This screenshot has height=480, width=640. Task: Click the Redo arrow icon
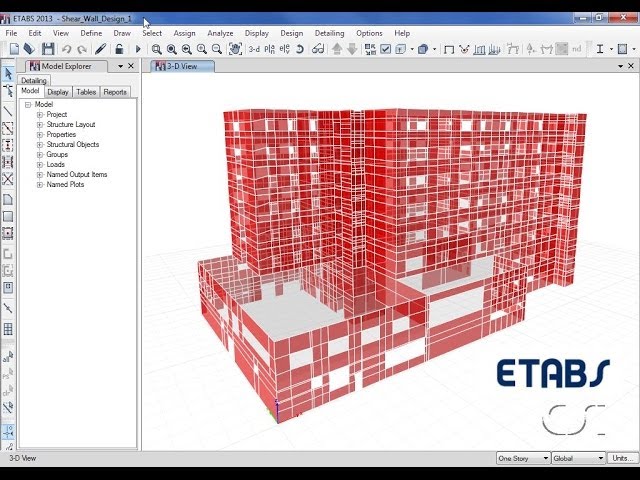coord(82,49)
